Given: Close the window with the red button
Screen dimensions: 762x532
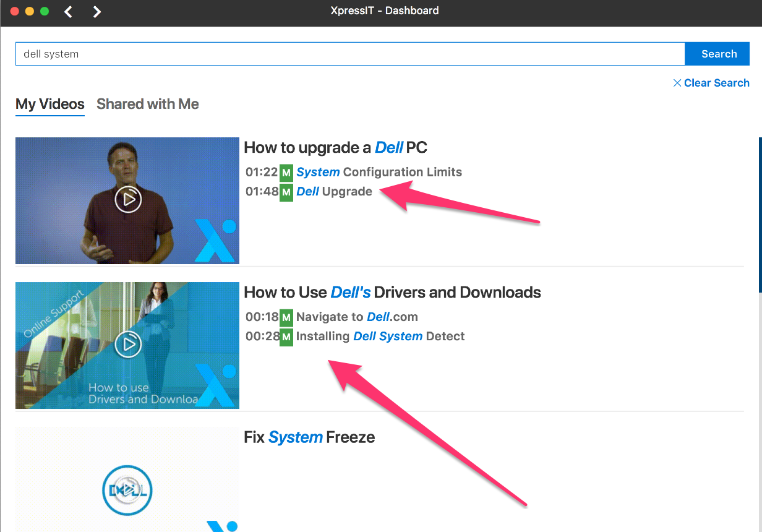Looking at the screenshot, I should (x=15, y=11).
